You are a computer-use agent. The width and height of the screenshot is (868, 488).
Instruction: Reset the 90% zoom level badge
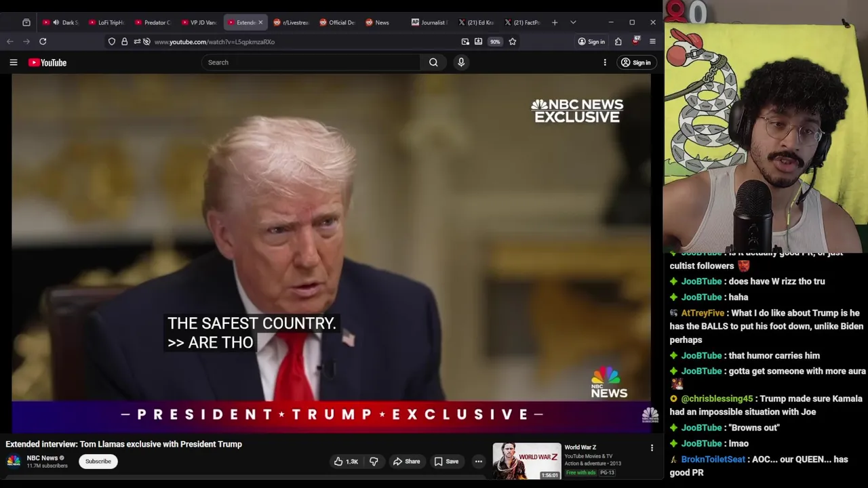pyautogui.click(x=495, y=41)
